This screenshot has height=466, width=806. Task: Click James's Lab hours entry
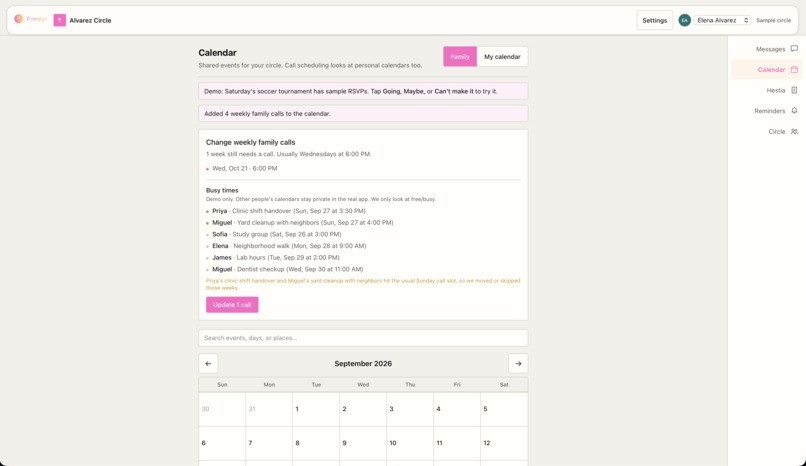(x=276, y=257)
